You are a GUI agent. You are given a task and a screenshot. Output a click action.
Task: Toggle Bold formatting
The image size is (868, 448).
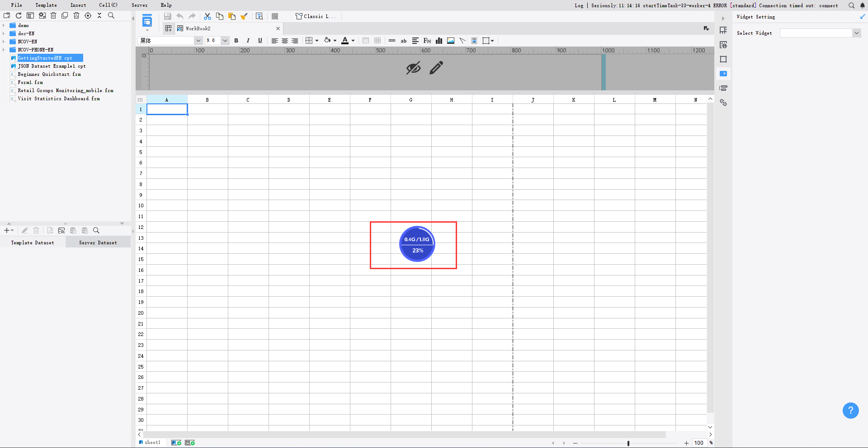point(236,41)
